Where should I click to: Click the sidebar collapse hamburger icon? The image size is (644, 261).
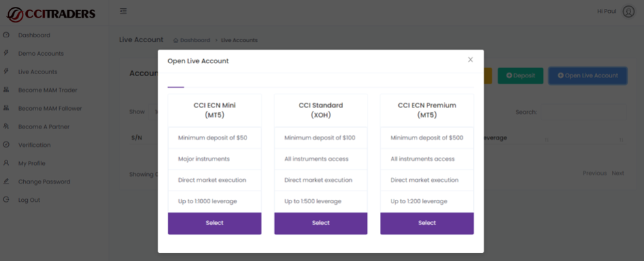pos(123,12)
